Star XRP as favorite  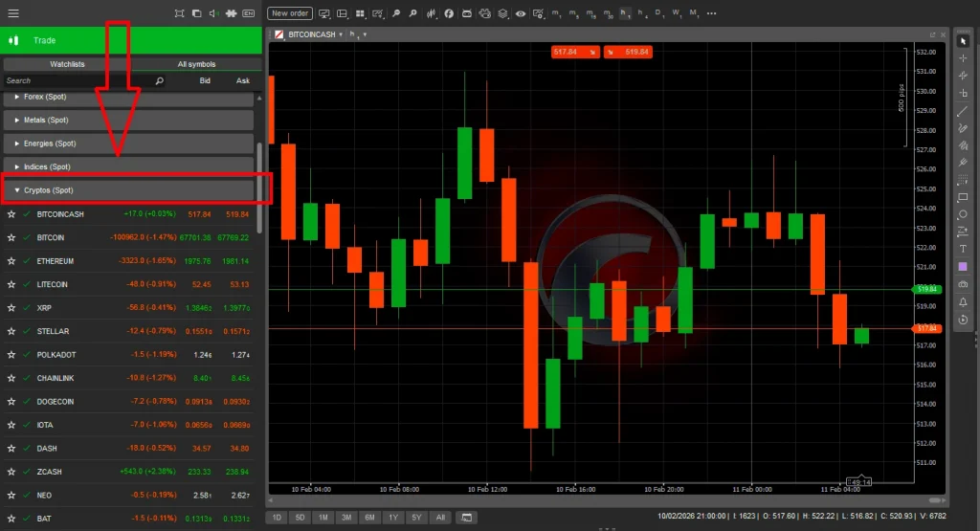click(11, 308)
